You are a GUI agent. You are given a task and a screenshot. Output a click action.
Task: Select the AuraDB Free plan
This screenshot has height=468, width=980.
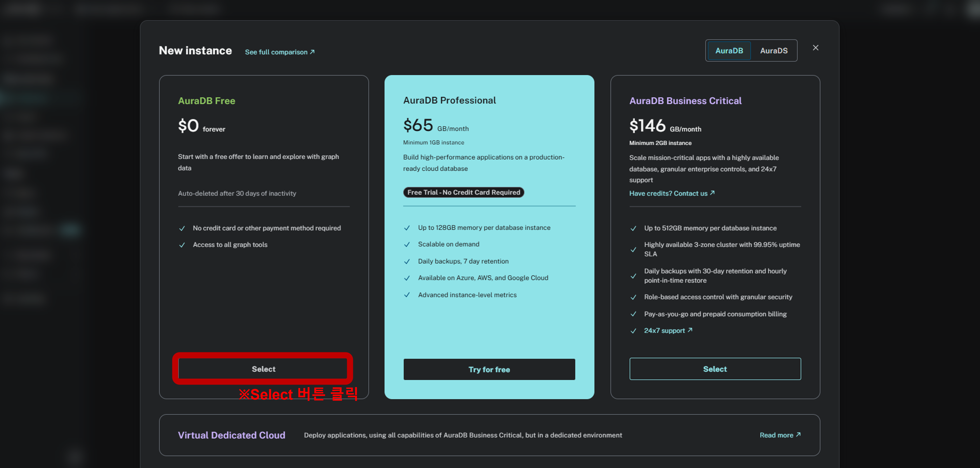[263, 369]
